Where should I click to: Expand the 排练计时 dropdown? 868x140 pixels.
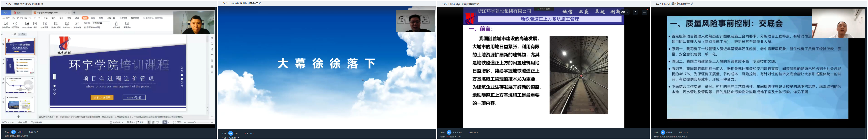(71, 27)
